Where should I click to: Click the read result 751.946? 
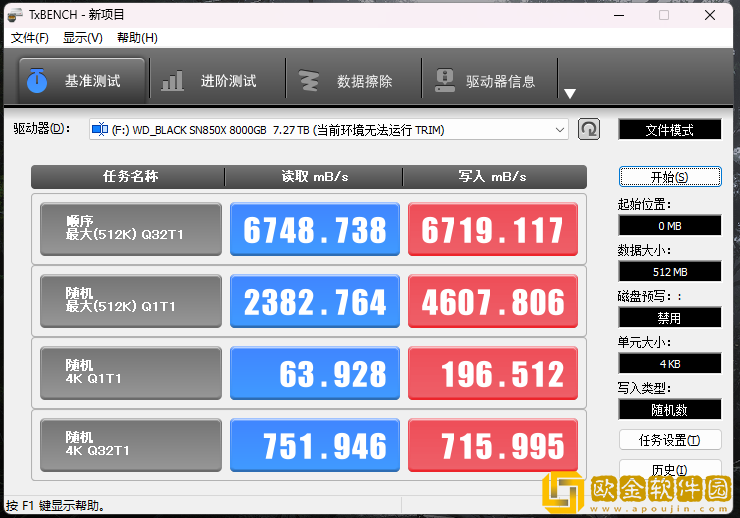[315, 445]
